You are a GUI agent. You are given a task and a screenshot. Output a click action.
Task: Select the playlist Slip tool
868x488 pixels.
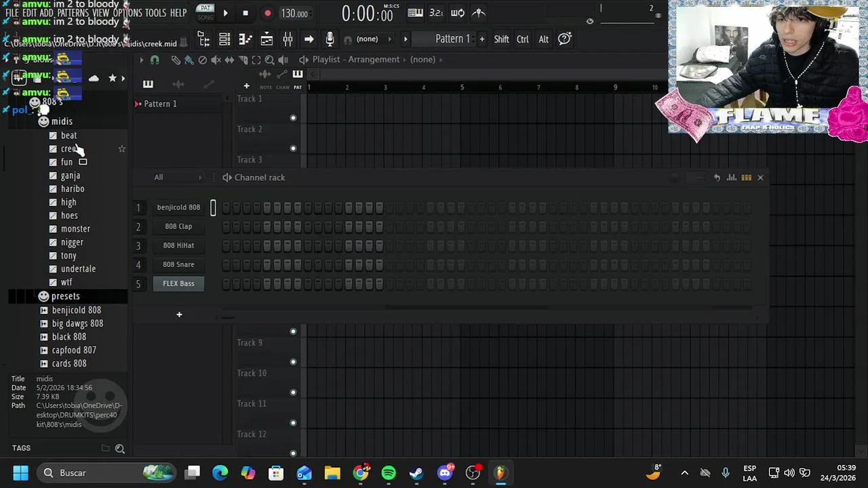pyautogui.click(x=229, y=60)
